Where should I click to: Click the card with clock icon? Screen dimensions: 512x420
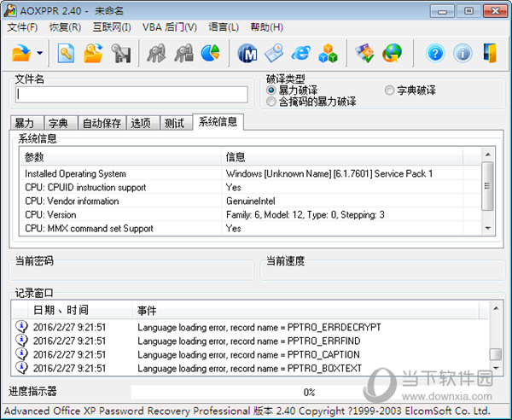click(274, 53)
